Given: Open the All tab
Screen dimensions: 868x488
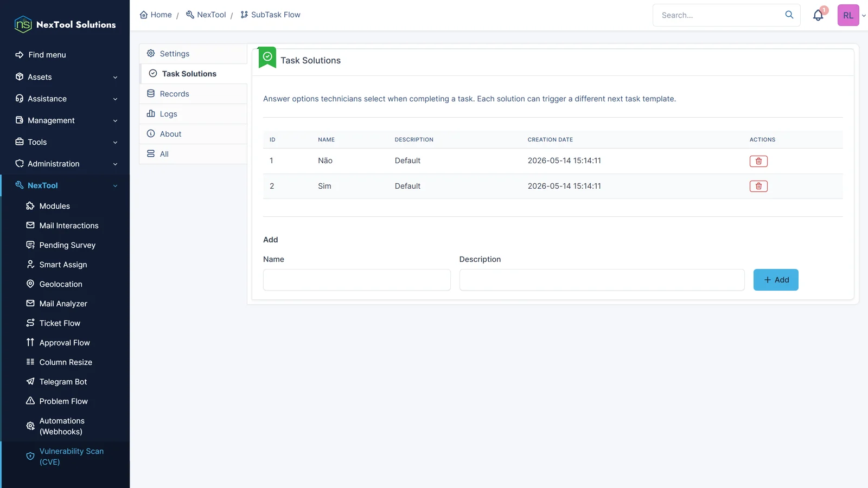Looking at the screenshot, I should point(194,154).
